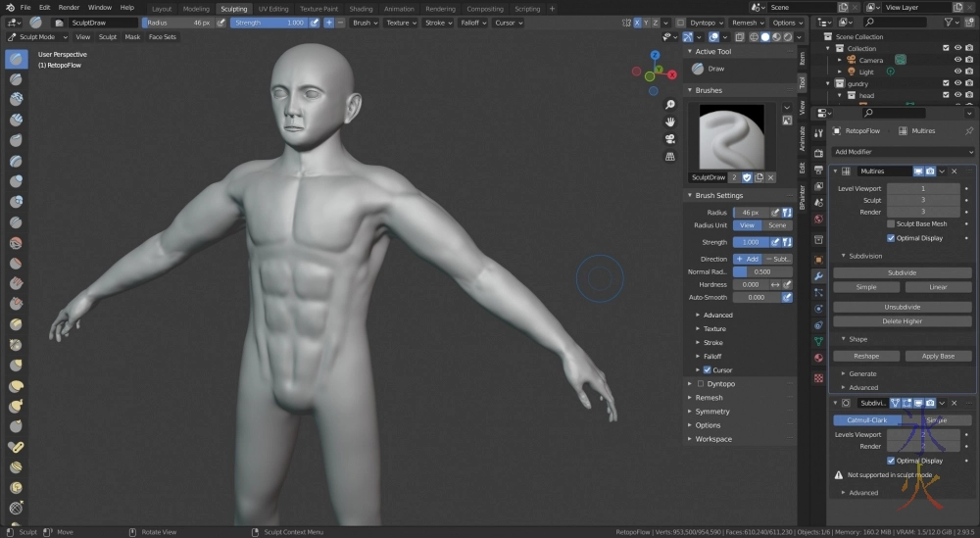Switch to the UV Editing workspace tab

click(272, 8)
